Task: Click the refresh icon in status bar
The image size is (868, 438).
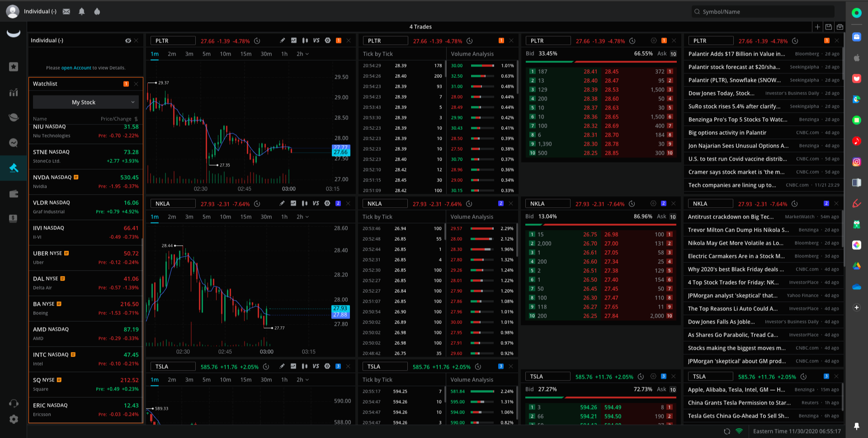Action: click(x=727, y=431)
